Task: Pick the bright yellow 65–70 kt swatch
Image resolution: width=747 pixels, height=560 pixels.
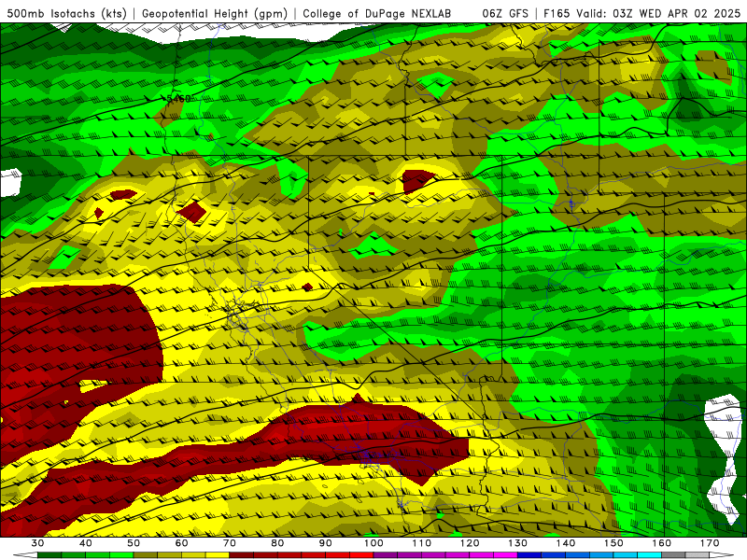Action: click(218, 555)
